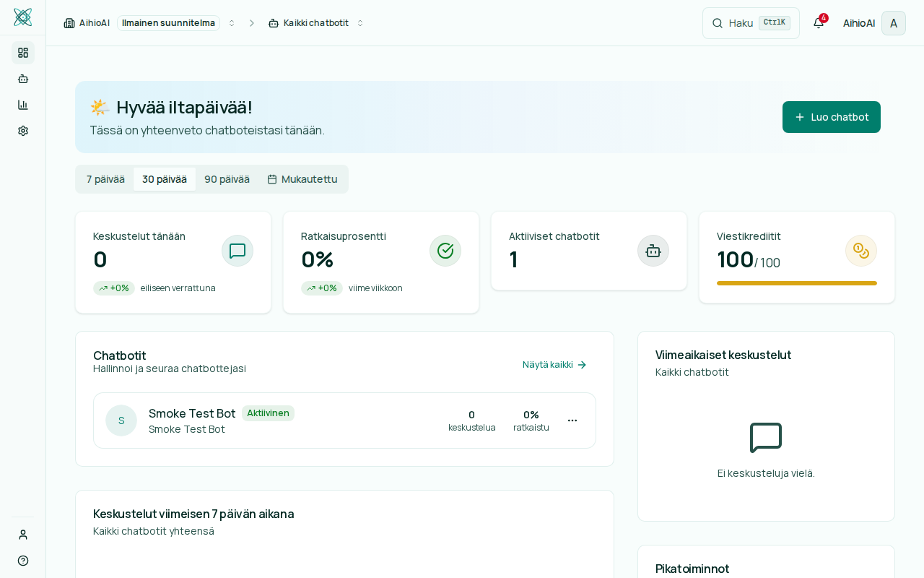This screenshot has height=578, width=924.
Task: Open the user profile icon in sidebar
Action: [23, 535]
